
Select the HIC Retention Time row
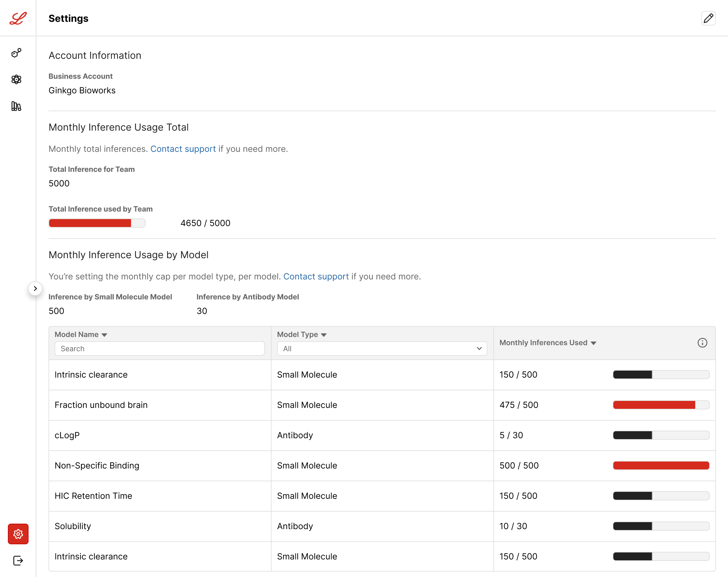382,496
